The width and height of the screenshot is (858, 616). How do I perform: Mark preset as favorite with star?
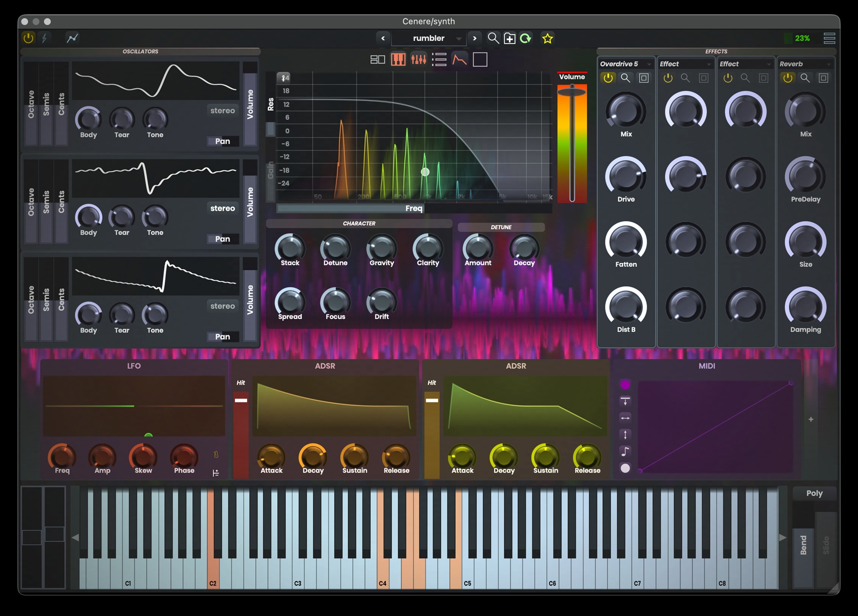point(547,38)
